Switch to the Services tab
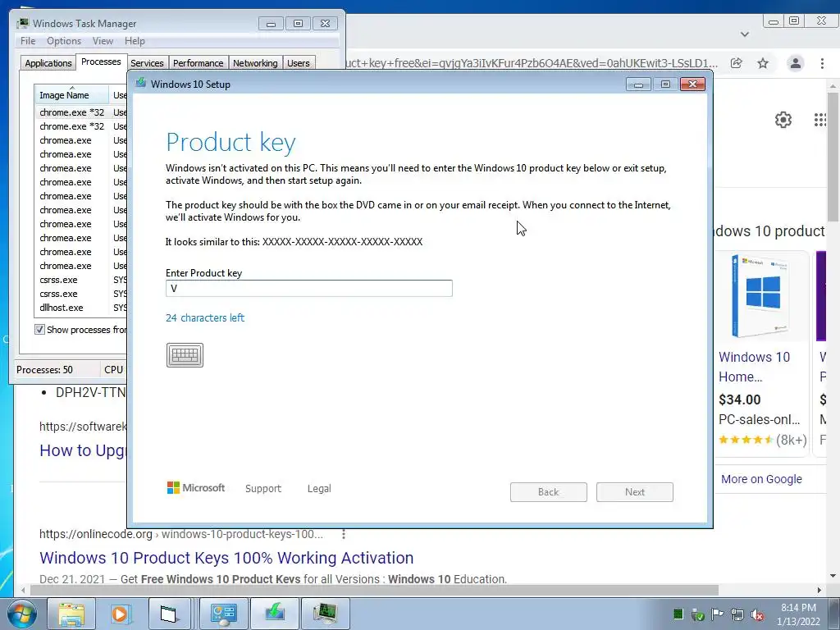The width and height of the screenshot is (840, 630). coord(147,63)
